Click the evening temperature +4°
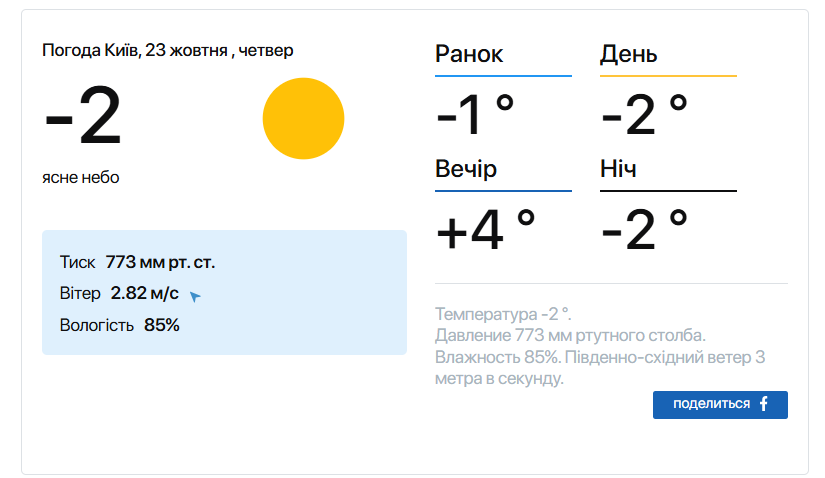The image size is (825, 478). [x=486, y=229]
